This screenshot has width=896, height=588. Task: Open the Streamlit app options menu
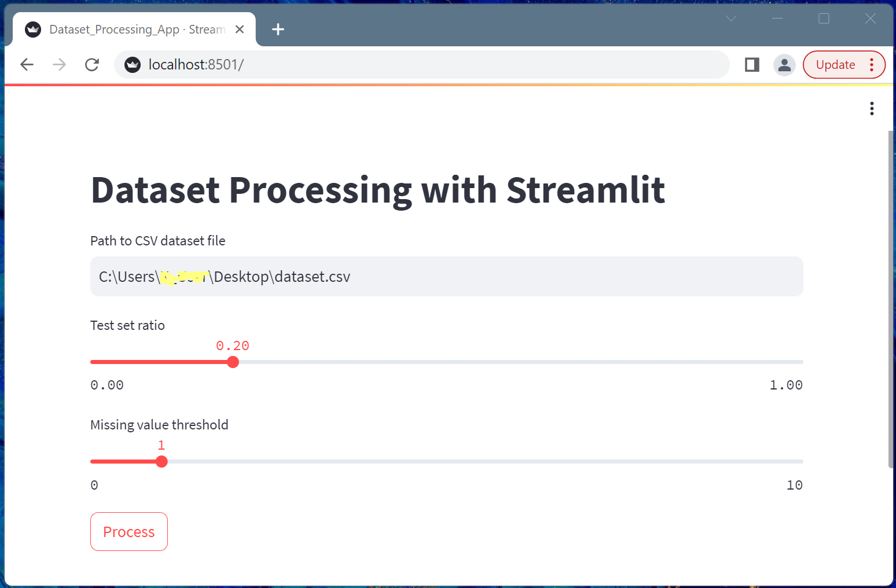click(x=872, y=108)
